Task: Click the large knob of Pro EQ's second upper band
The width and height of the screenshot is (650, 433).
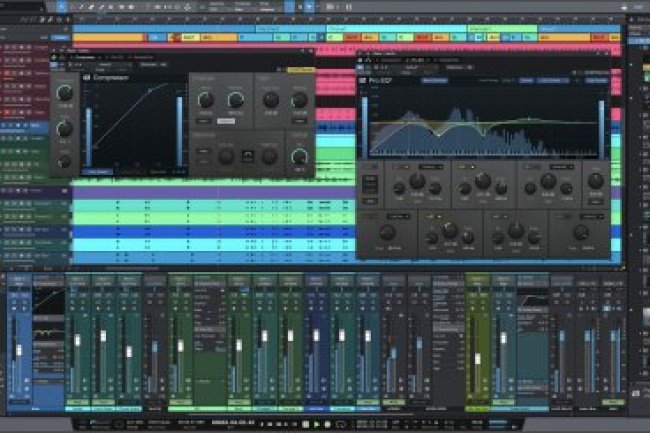Action: click(x=483, y=181)
